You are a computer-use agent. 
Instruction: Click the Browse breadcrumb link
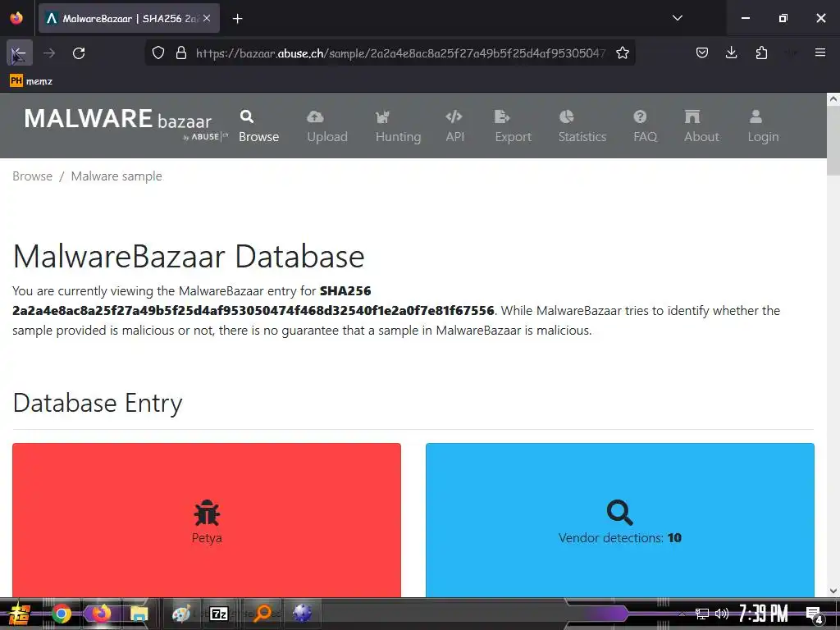[x=32, y=176]
